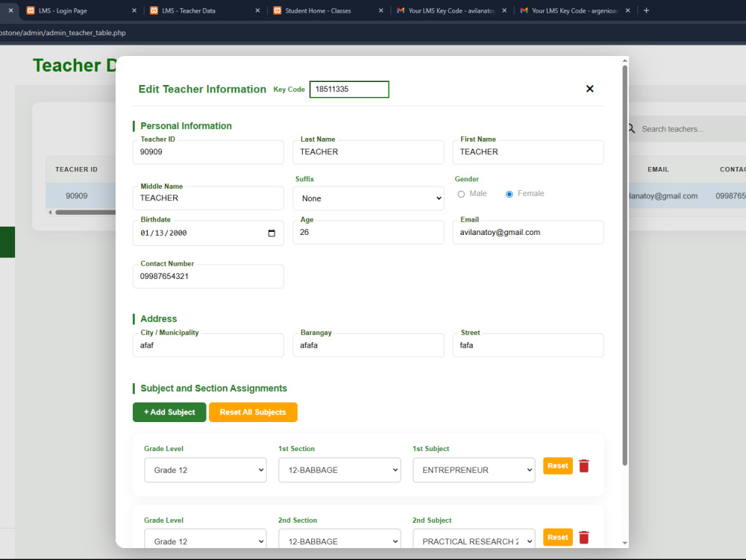Screen dimensions: 746x560
Task: Switch to the Student Home - Classes tab
Action: click(x=328, y=10)
